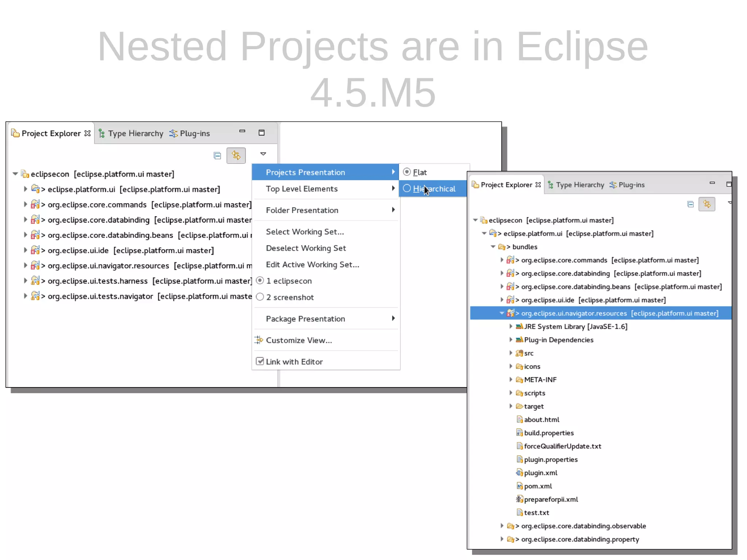Collapse eclipsecon node in left explorer
Viewport: 747px width, 560px height.
tap(15, 174)
